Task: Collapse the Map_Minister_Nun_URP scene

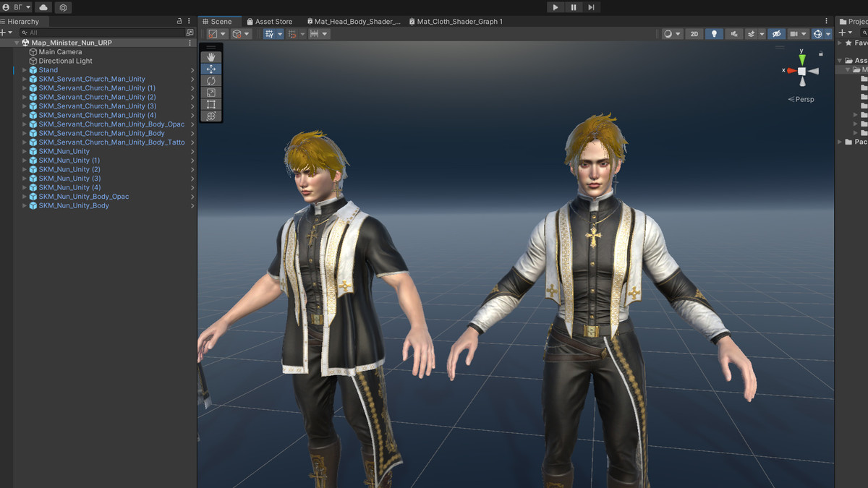Action: tap(17, 43)
